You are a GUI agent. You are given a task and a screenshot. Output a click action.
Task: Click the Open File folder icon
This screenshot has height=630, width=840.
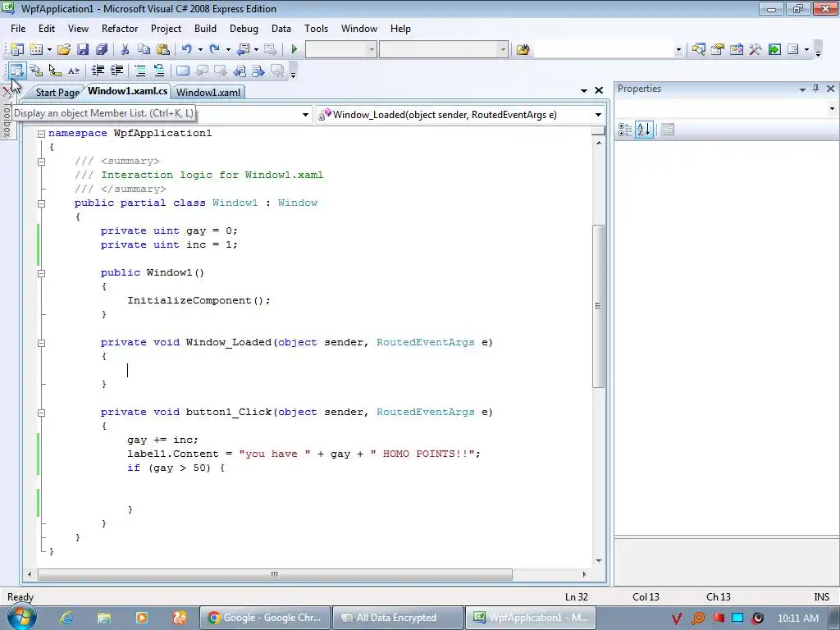(x=64, y=50)
